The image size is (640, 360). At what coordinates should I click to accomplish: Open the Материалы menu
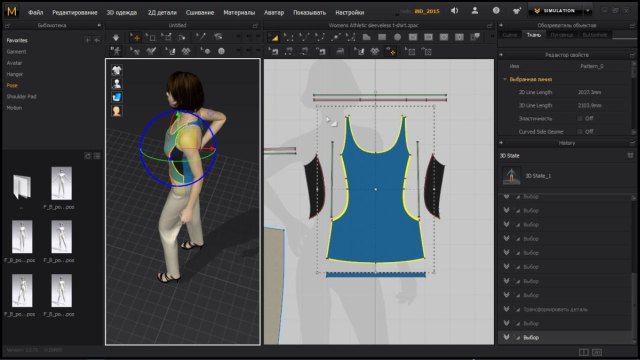(239, 13)
